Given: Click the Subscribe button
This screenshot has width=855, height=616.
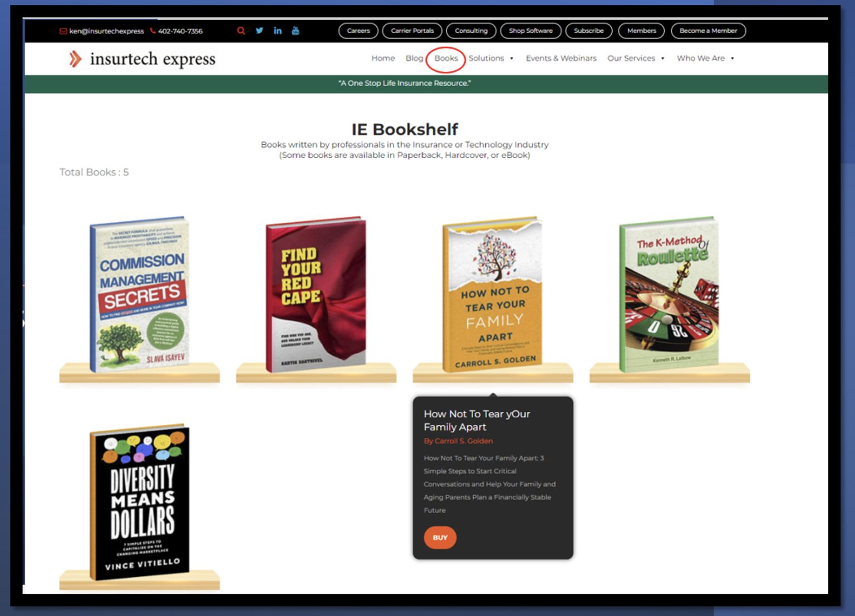Looking at the screenshot, I should (x=589, y=31).
